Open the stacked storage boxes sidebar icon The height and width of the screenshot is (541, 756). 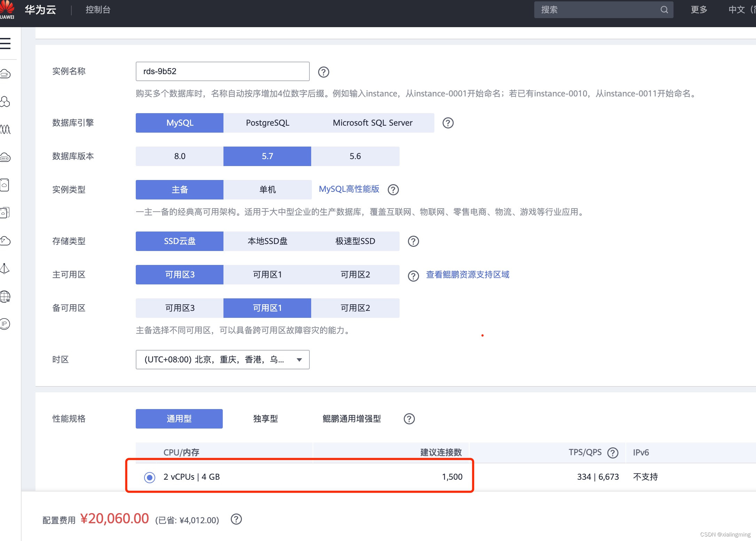[5, 212]
